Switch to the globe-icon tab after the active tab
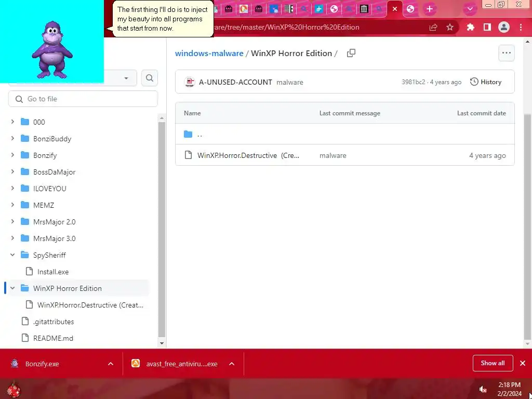The image size is (532, 399). click(x=410, y=9)
